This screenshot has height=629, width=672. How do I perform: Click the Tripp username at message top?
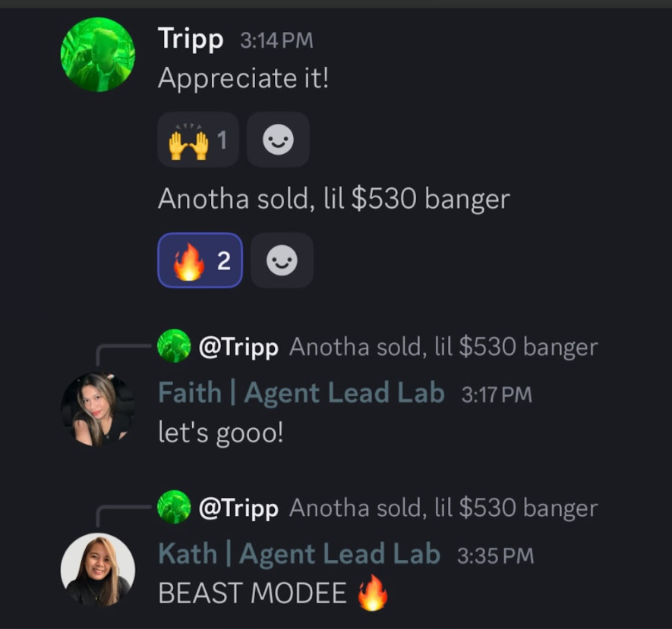[x=191, y=39]
